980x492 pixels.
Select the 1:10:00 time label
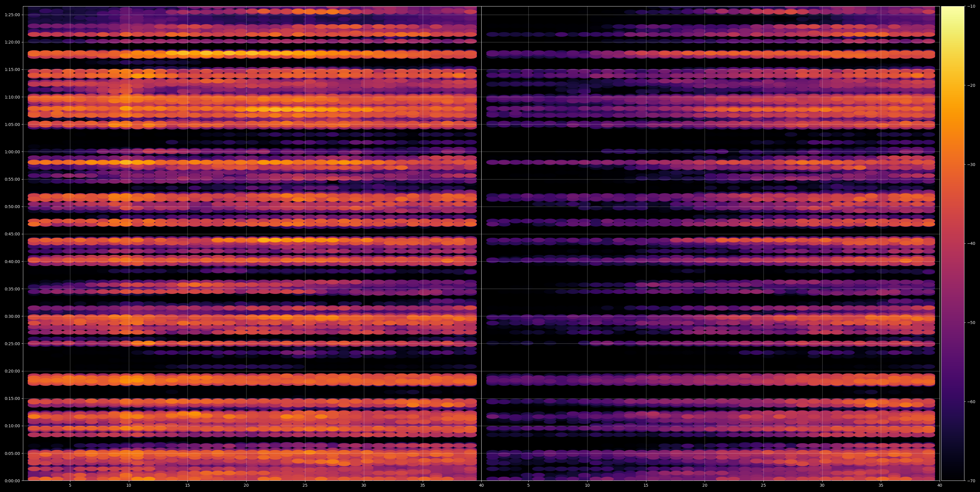point(12,97)
